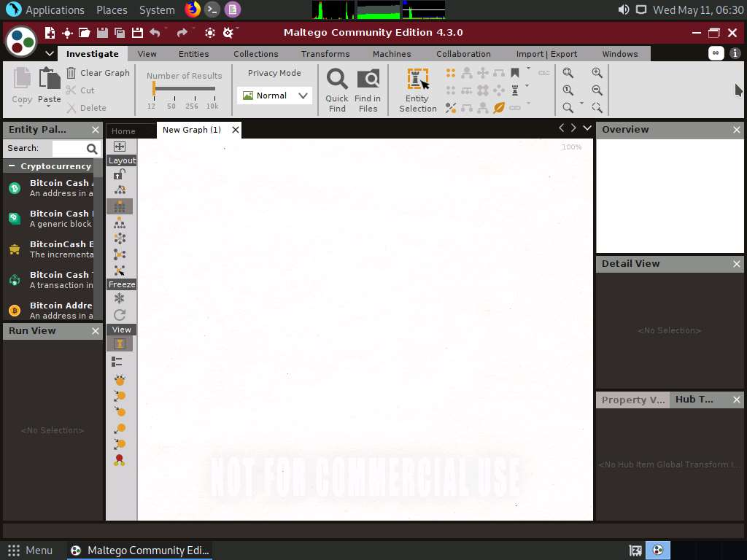Switch to the View ribbon tab

[x=147, y=54]
